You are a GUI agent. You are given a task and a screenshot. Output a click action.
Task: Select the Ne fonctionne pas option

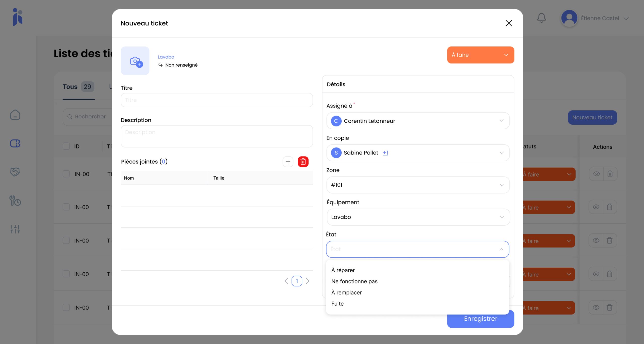(354, 281)
